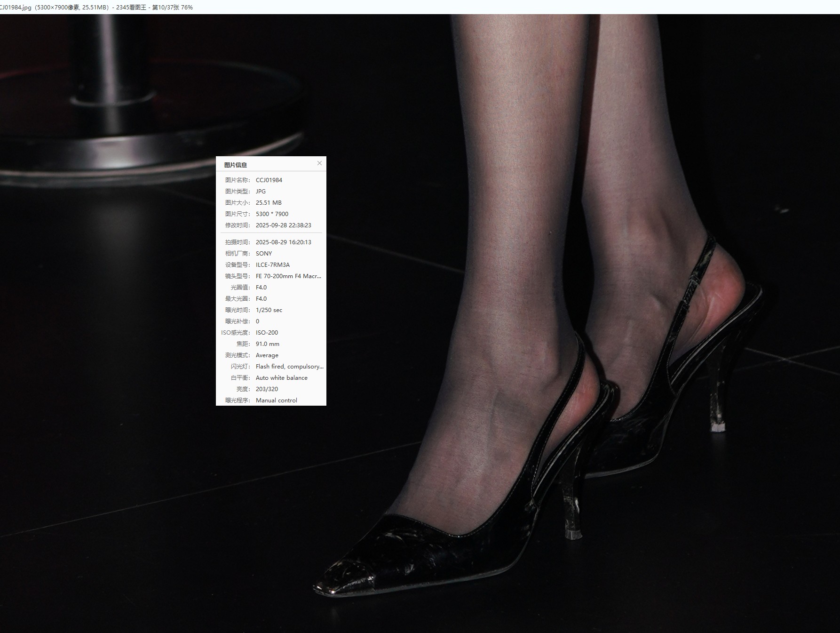Click the Manual control exposure program value
This screenshot has height=633, width=840.
(x=276, y=401)
